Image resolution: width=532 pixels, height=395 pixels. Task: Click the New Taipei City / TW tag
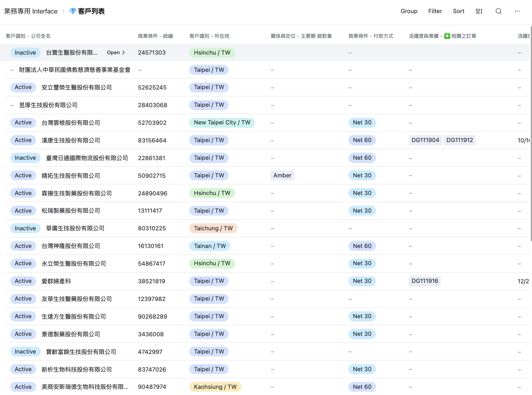click(x=222, y=122)
